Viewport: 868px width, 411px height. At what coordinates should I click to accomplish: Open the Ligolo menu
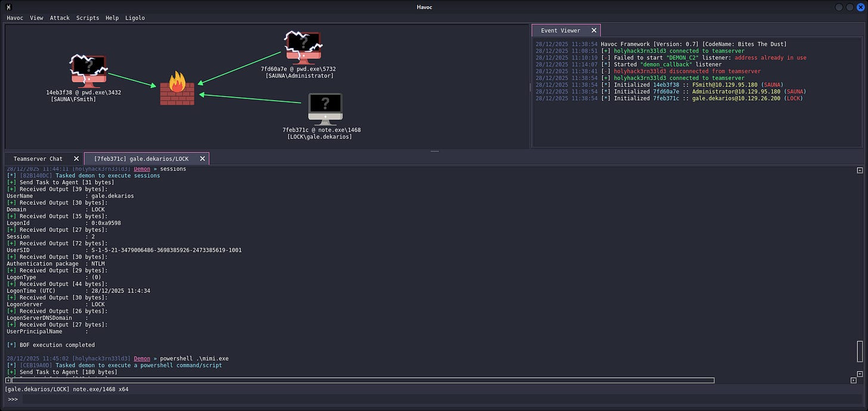(x=135, y=18)
